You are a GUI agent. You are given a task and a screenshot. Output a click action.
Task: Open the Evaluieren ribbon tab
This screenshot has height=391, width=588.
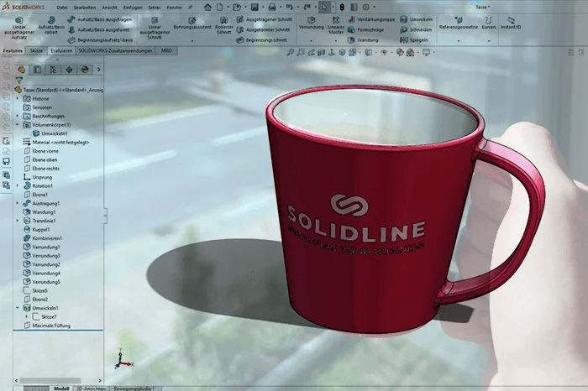click(61, 50)
